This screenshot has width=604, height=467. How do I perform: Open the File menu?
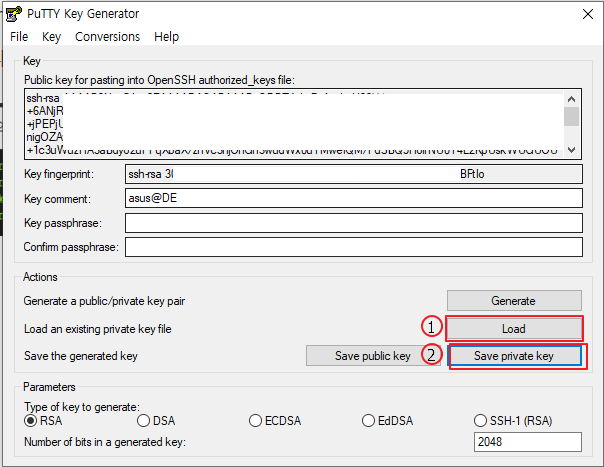[19, 37]
